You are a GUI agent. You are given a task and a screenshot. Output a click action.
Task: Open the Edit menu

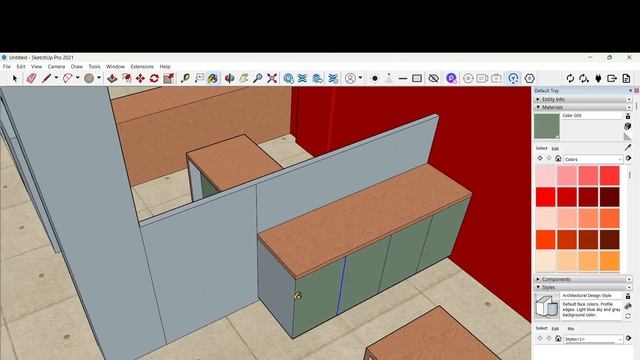(21, 67)
